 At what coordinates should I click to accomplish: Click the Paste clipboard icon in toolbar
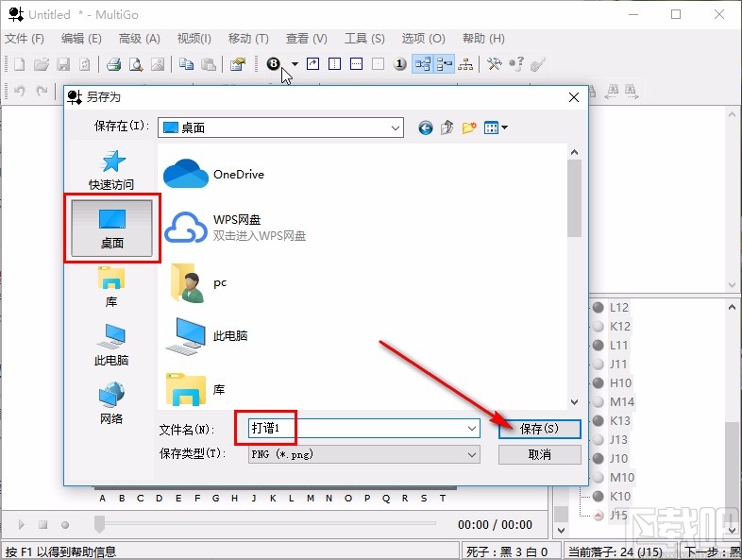[x=209, y=64]
